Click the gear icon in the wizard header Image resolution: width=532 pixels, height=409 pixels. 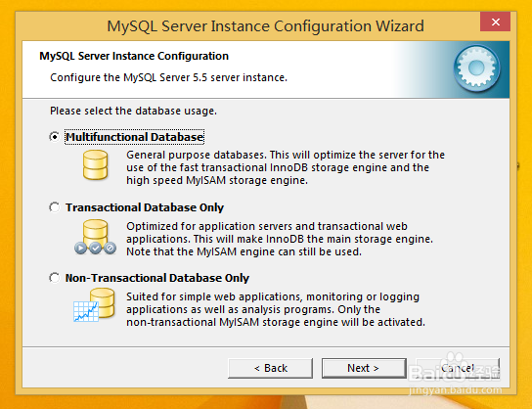pos(476,68)
